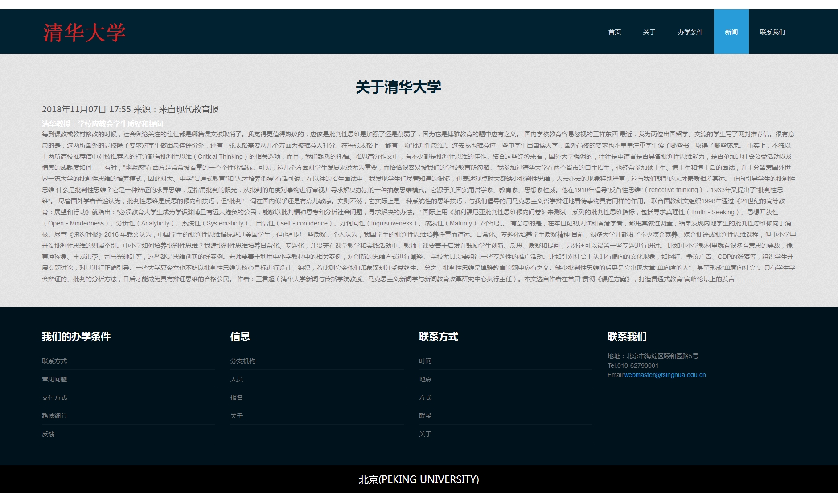Click the highlighted 新闻 navigation tab
The width and height of the screenshot is (838, 504).
click(731, 32)
